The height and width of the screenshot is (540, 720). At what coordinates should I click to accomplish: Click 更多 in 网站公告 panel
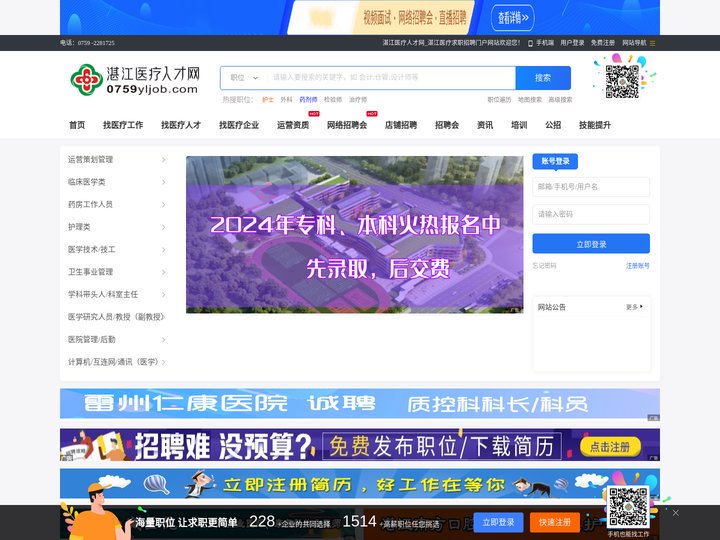click(634, 307)
